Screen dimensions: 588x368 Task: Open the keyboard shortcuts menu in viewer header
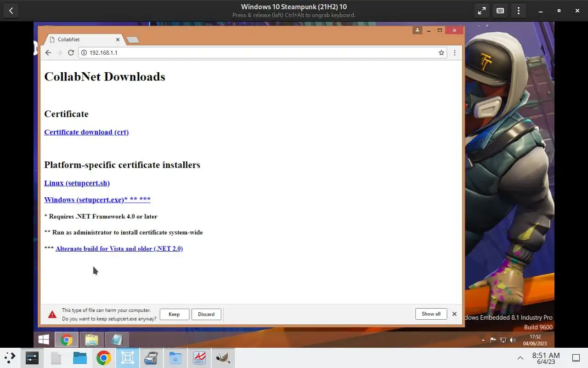500,11
